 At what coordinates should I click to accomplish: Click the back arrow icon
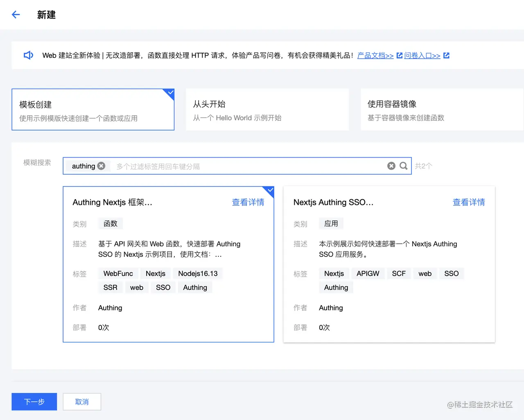coord(16,15)
